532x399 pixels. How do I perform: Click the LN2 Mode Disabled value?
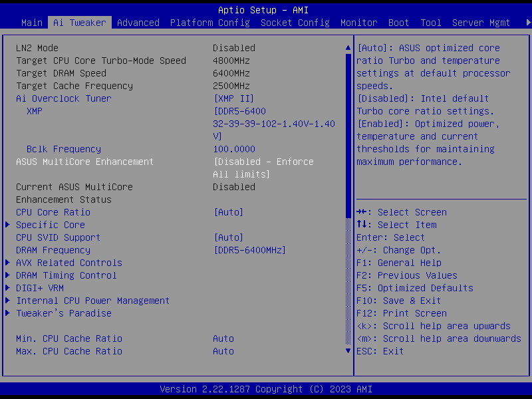pos(234,48)
